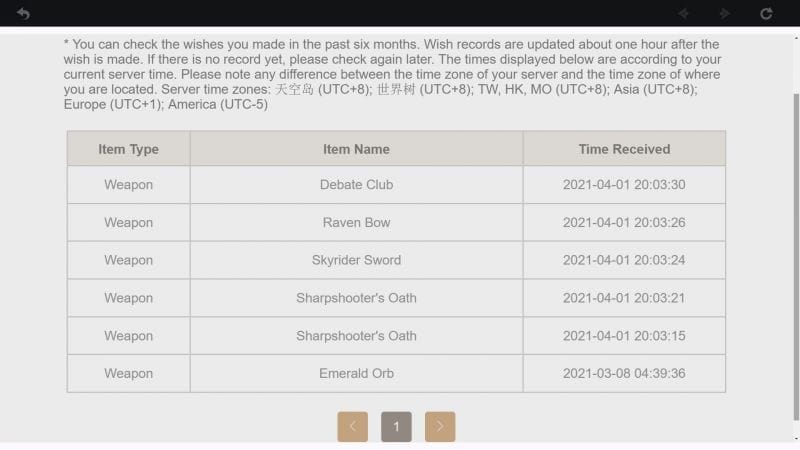Select the Debate Club item name
The image size is (800, 450).
[356, 185]
